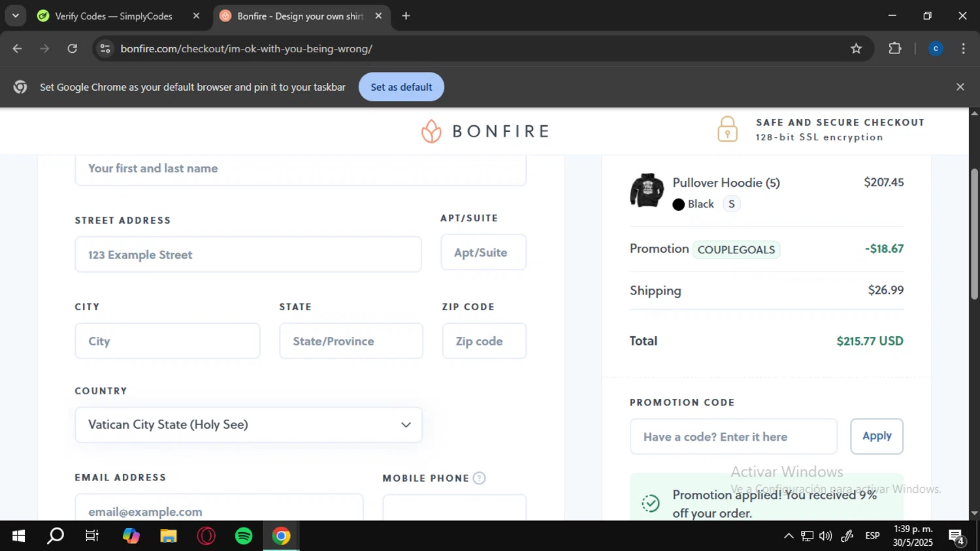Open a new browser tab
This screenshot has height=551, width=980.
coord(406,16)
